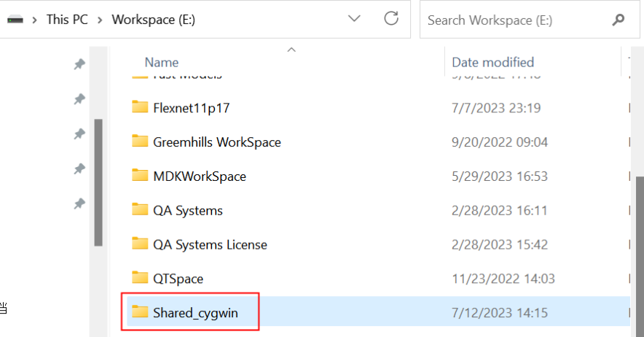This screenshot has width=644, height=337.
Task: Click the refresh button in address bar
Action: [x=391, y=20]
